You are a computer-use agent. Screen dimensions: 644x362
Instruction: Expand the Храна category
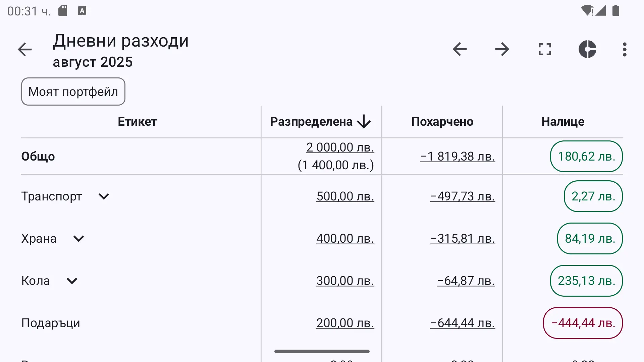[79, 239]
